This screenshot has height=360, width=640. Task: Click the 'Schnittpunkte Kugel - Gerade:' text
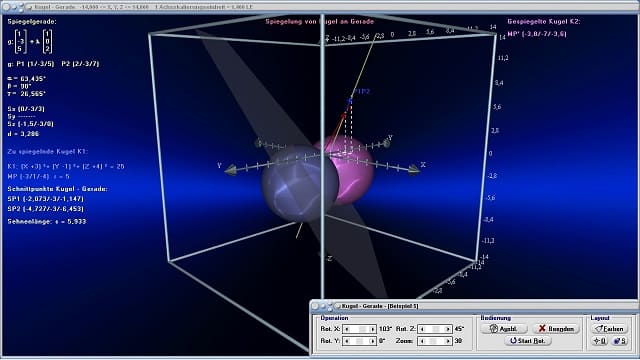tap(57, 189)
